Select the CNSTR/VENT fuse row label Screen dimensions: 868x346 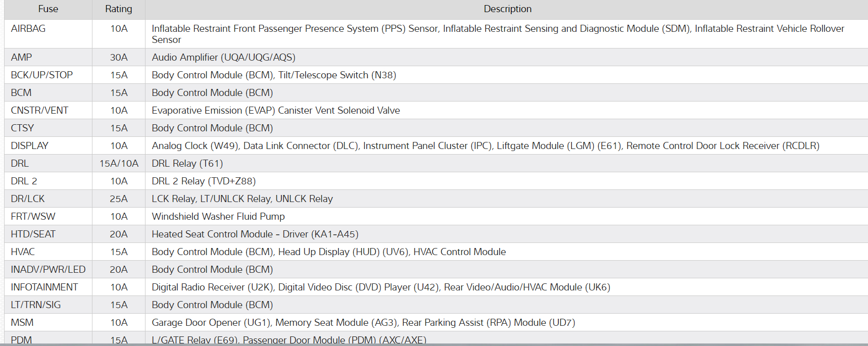point(39,111)
